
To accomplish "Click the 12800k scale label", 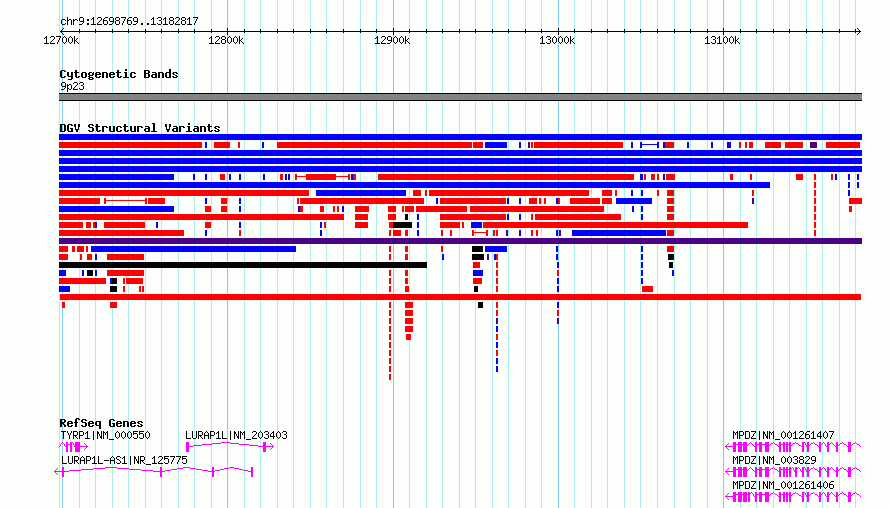I will point(226,40).
